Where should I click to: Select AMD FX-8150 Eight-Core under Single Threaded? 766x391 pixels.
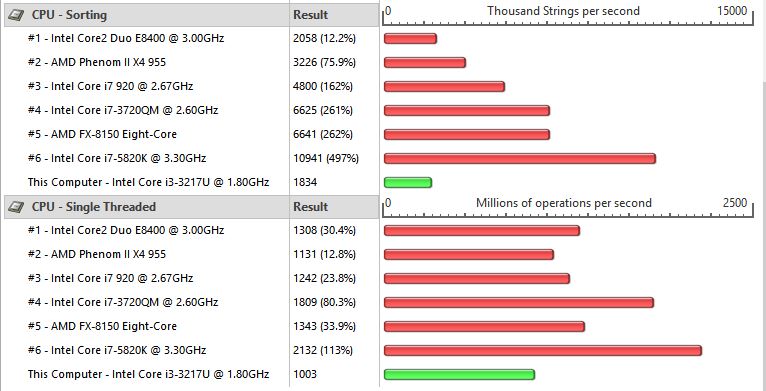[102, 326]
